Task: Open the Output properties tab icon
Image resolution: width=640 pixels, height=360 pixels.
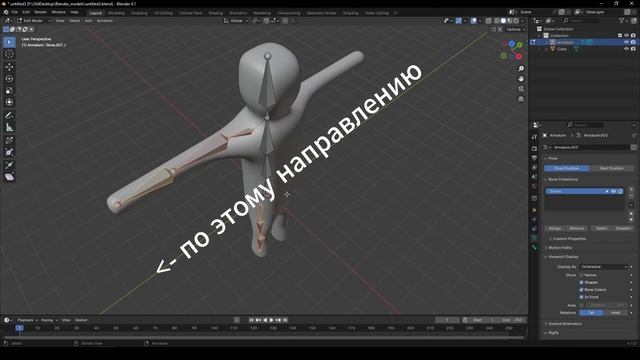Action: coord(534,158)
